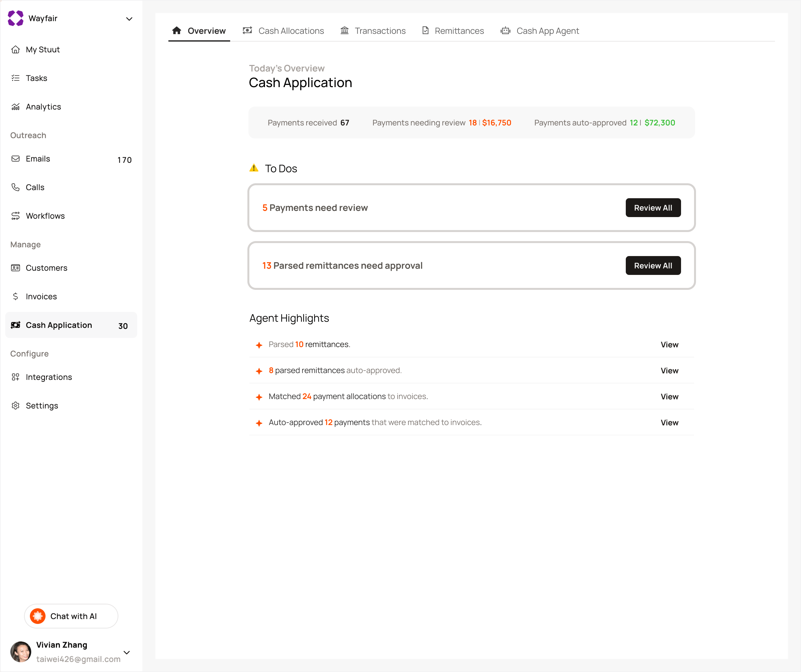The image size is (801, 672).
Task: Open Integrations grid icon
Action: click(16, 377)
